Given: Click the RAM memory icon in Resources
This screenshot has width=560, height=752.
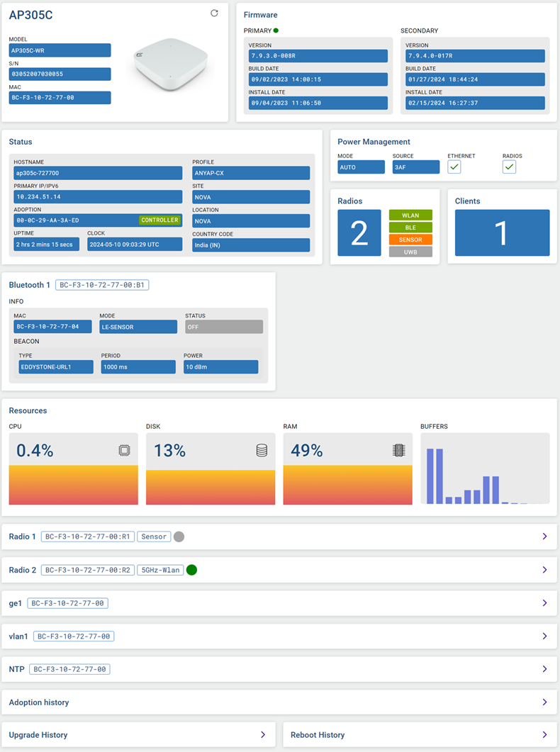Looking at the screenshot, I should 398,450.
